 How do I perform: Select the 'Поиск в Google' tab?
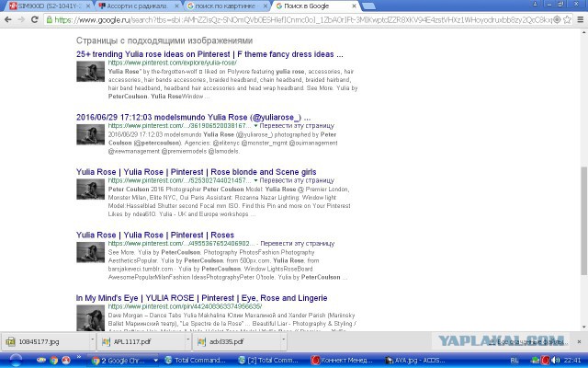[x=313, y=6]
